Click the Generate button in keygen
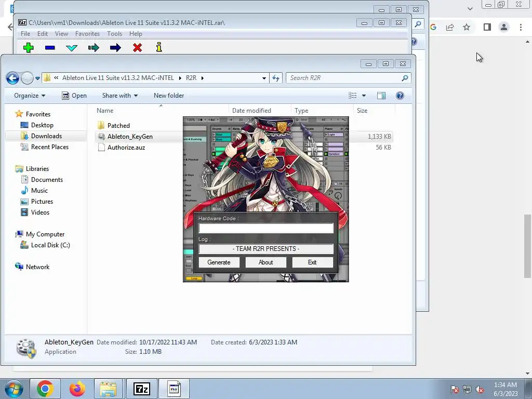This screenshot has height=399, width=532. (219, 262)
